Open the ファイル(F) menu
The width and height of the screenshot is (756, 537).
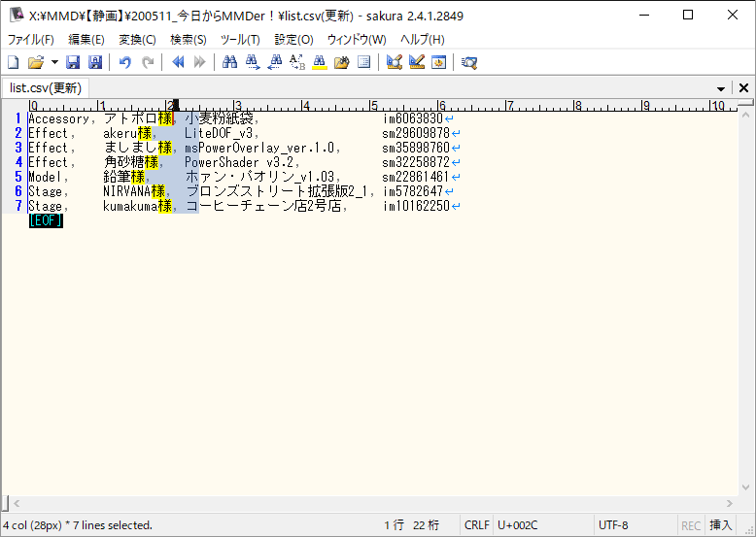[31, 40]
